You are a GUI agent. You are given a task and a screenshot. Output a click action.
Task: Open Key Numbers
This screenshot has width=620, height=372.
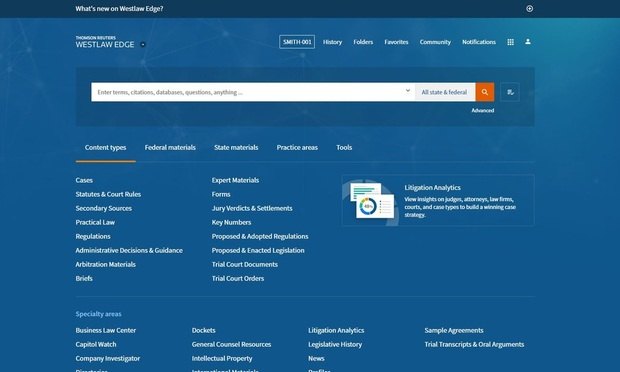click(x=231, y=222)
